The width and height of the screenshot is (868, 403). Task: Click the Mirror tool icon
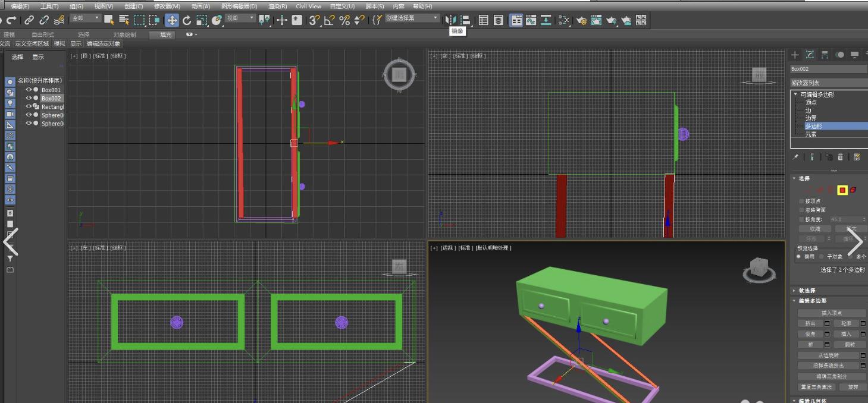pyautogui.click(x=451, y=20)
